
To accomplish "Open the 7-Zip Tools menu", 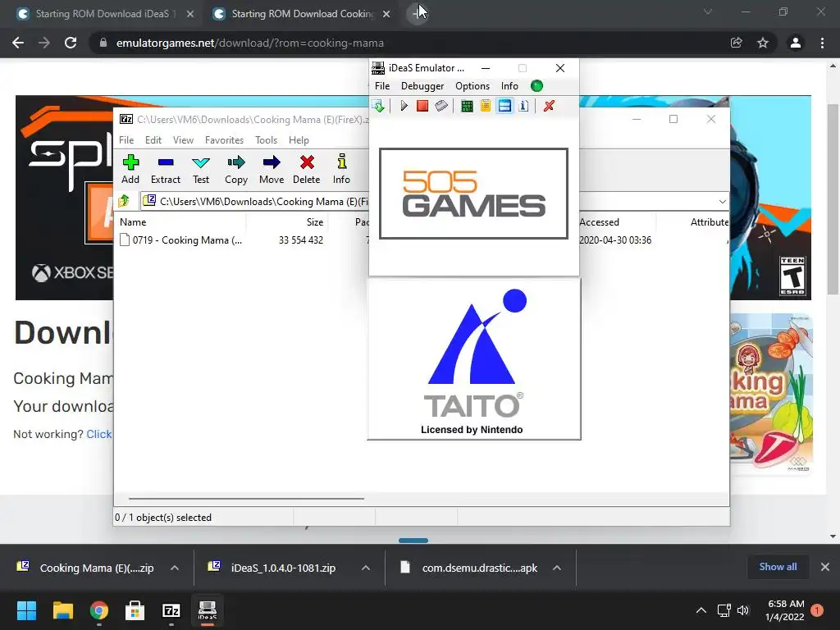I will click(267, 139).
